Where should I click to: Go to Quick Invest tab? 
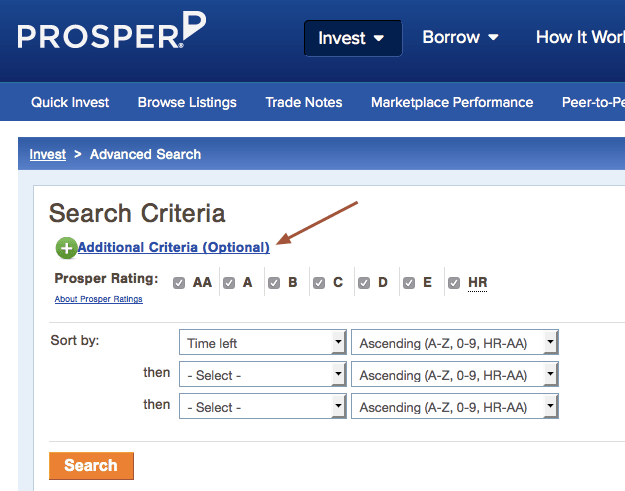[x=70, y=102]
